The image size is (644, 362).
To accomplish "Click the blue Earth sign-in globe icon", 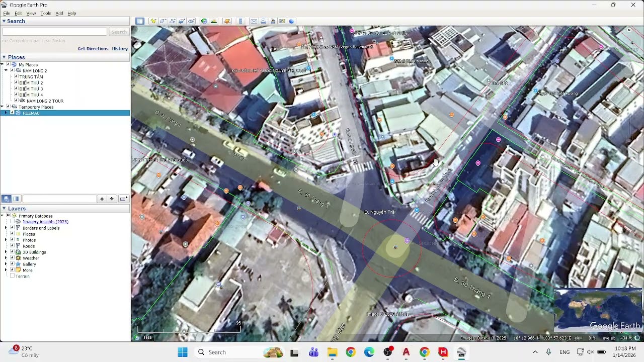I will pyautogui.click(x=292, y=21).
